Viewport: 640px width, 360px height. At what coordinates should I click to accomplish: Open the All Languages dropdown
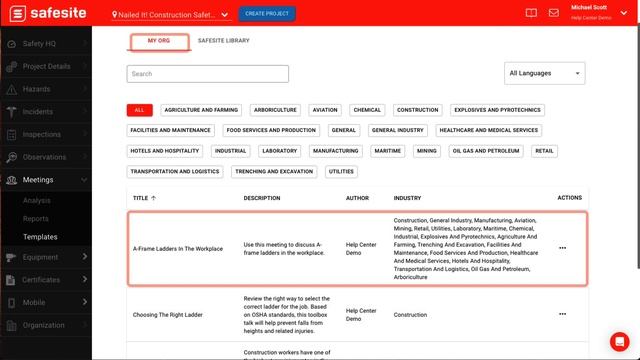point(544,73)
